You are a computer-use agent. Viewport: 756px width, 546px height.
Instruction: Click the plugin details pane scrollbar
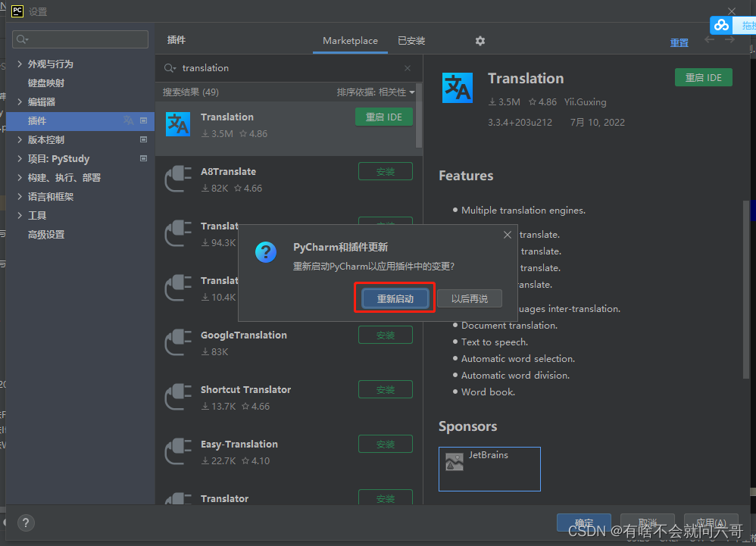pyautogui.click(x=746, y=289)
